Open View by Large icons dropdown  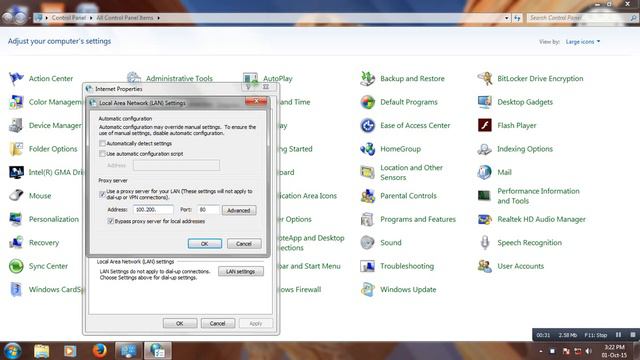tap(583, 42)
